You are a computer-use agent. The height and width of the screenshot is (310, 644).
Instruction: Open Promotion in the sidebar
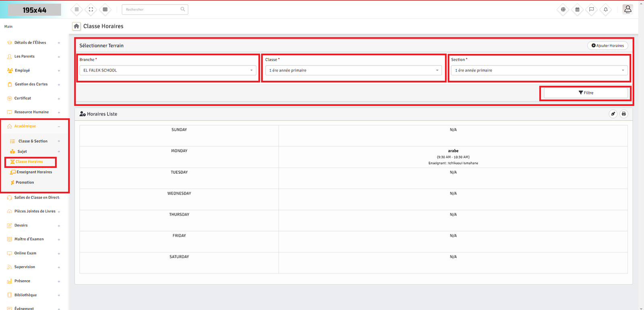click(x=25, y=183)
